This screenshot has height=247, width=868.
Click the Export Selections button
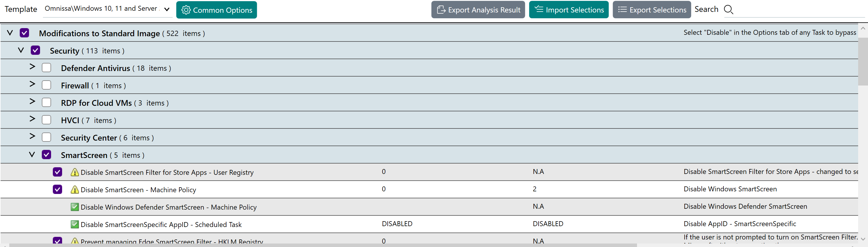coord(652,10)
